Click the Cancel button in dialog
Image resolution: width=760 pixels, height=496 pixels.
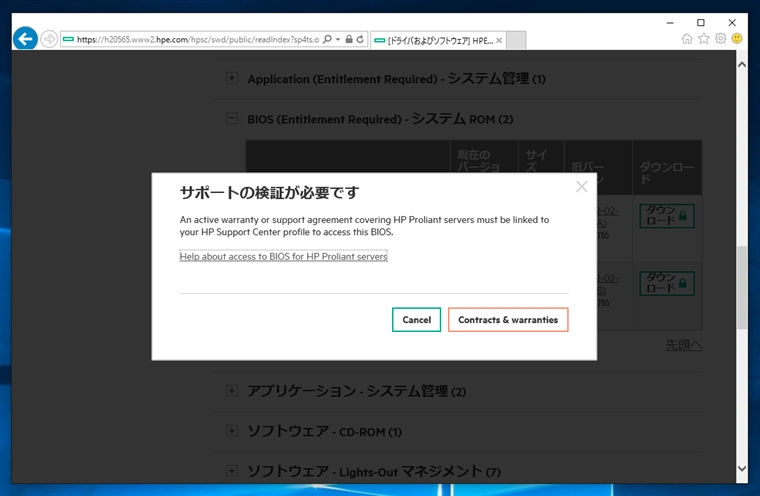[x=416, y=320]
